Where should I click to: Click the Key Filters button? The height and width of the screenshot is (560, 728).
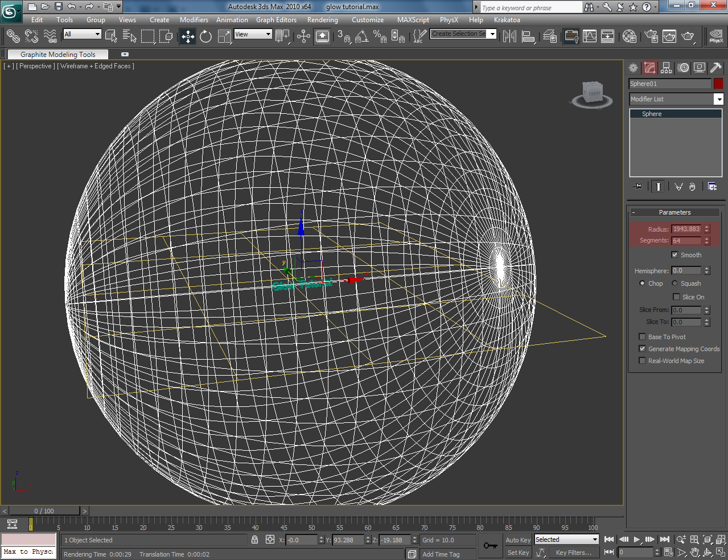click(573, 553)
